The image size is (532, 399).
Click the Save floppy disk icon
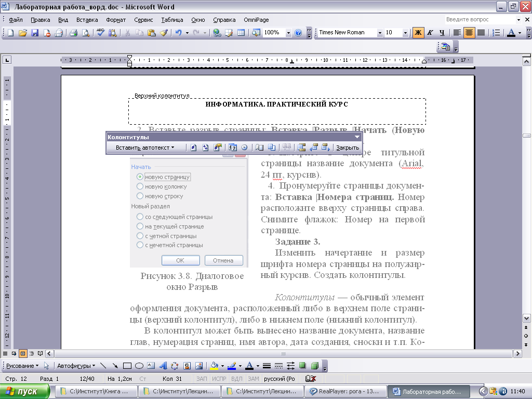(35, 33)
